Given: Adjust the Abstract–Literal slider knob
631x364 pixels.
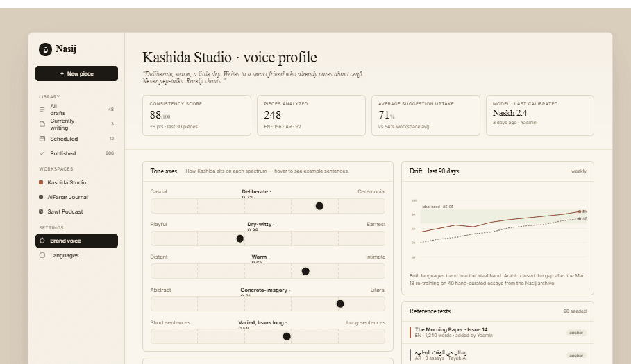Looking at the screenshot, I should pyautogui.click(x=340, y=304).
